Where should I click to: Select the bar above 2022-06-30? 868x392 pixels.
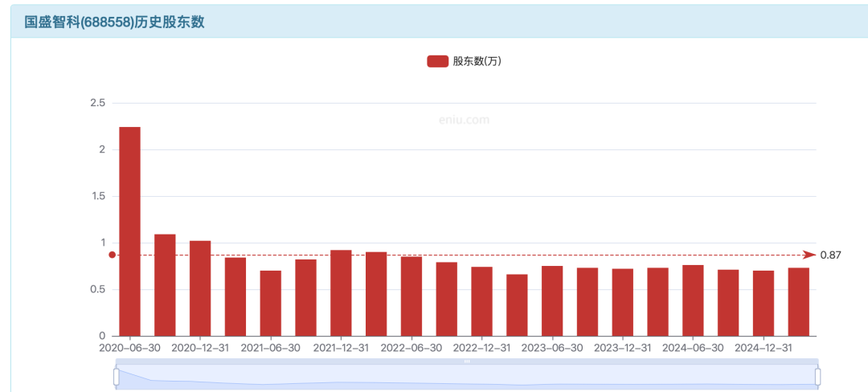(x=411, y=296)
